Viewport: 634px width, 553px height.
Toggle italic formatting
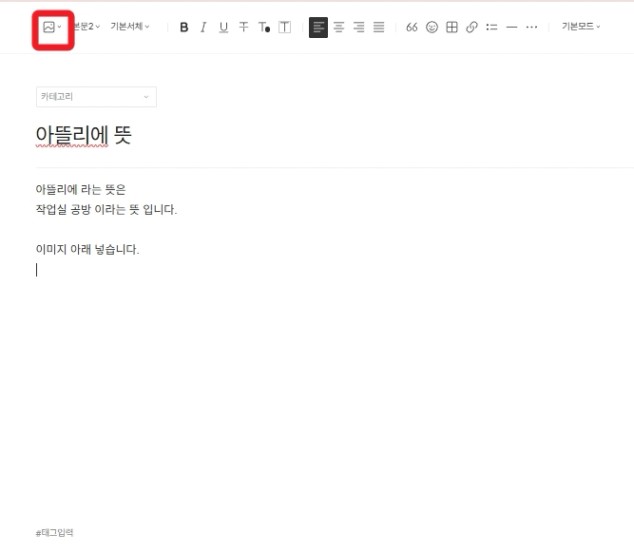pos(203,27)
